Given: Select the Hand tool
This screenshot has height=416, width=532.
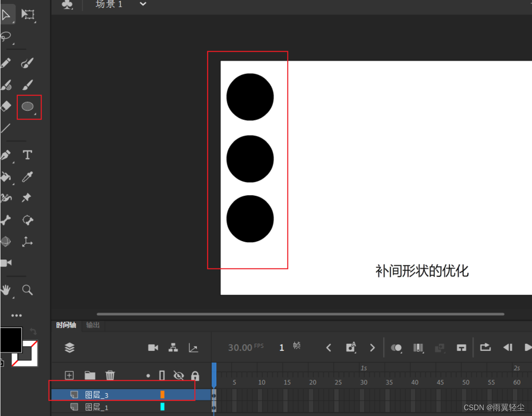Looking at the screenshot, I should 6,290.
